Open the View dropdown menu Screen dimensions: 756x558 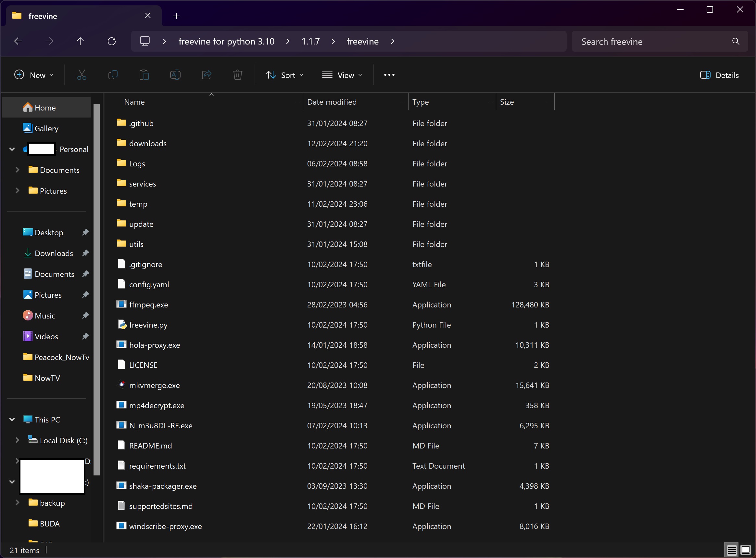tap(342, 75)
